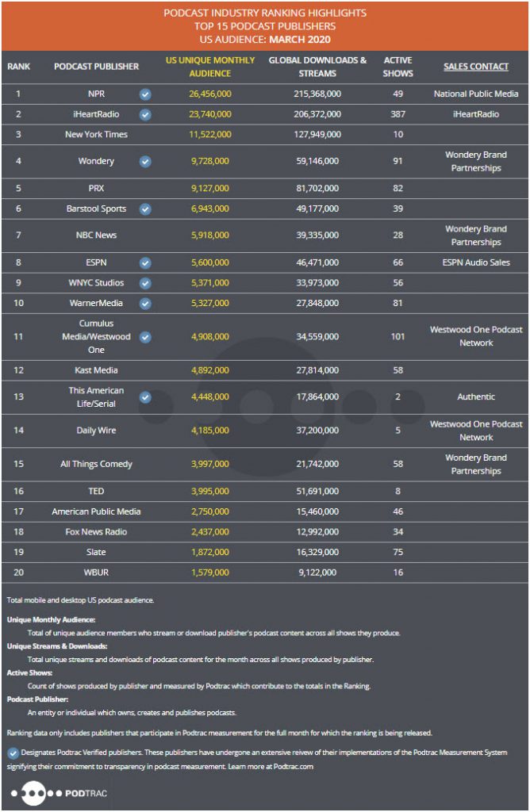Viewport: 530px width, 812px height.
Task: Click This American Life/Serial's verified badge
Action: point(145,397)
